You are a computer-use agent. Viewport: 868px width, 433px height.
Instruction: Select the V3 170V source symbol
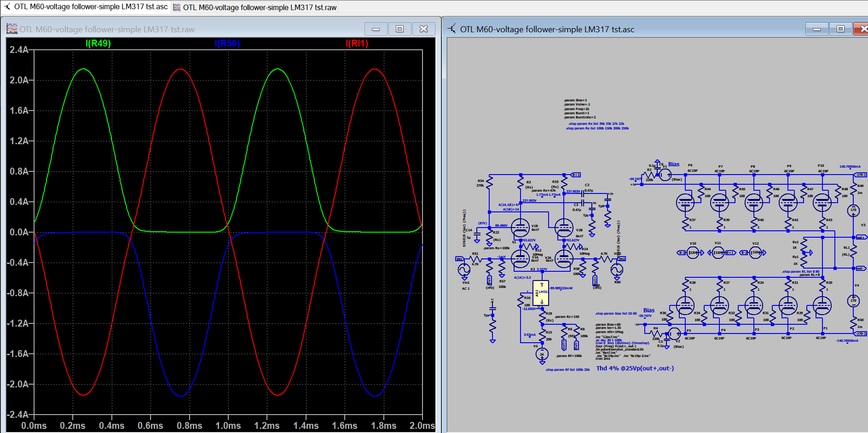(x=854, y=210)
